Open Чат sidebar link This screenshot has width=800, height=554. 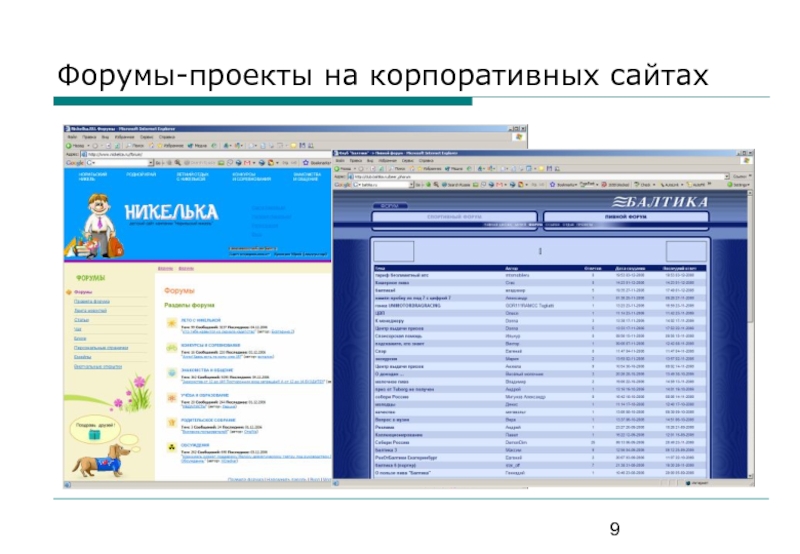(x=78, y=329)
